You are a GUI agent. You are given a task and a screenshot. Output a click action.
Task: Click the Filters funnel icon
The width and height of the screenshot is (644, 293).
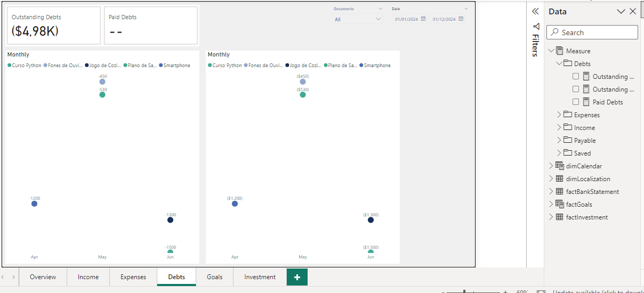(536, 26)
